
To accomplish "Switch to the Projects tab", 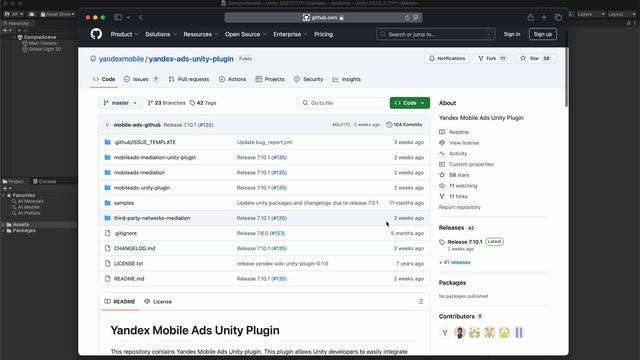I will click(x=270, y=79).
